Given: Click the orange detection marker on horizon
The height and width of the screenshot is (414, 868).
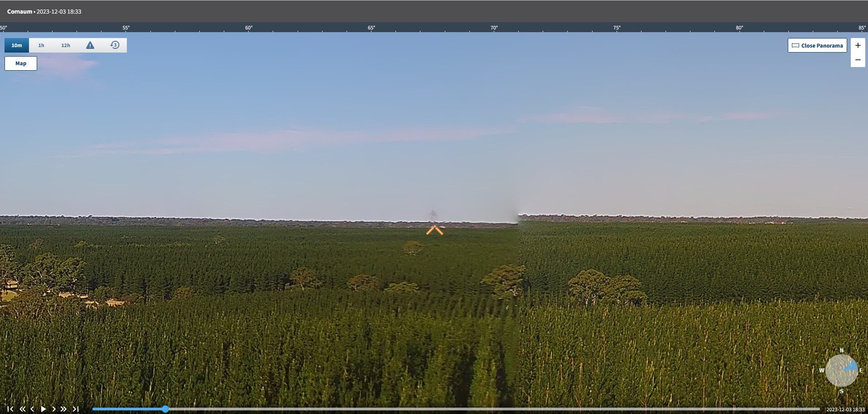Looking at the screenshot, I should (x=434, y=230).
